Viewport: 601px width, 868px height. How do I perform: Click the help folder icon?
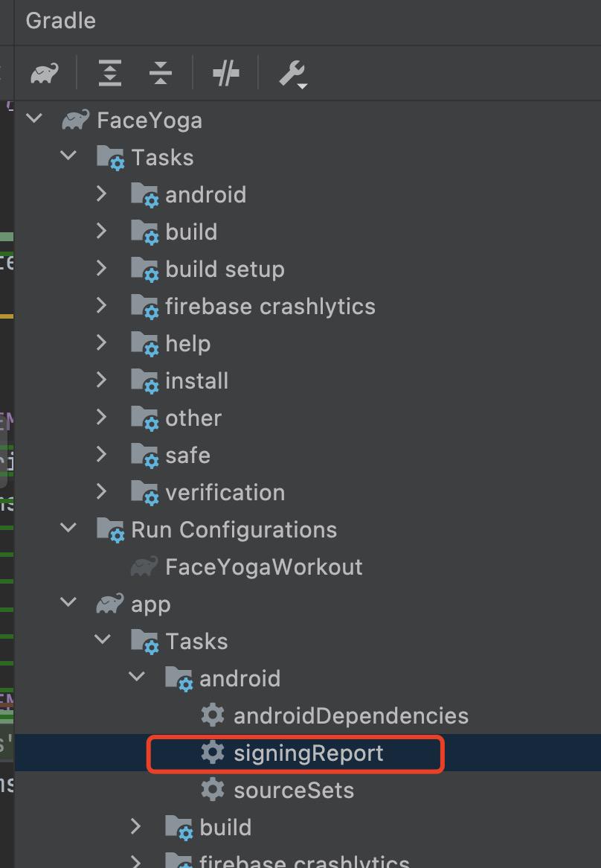145,343
